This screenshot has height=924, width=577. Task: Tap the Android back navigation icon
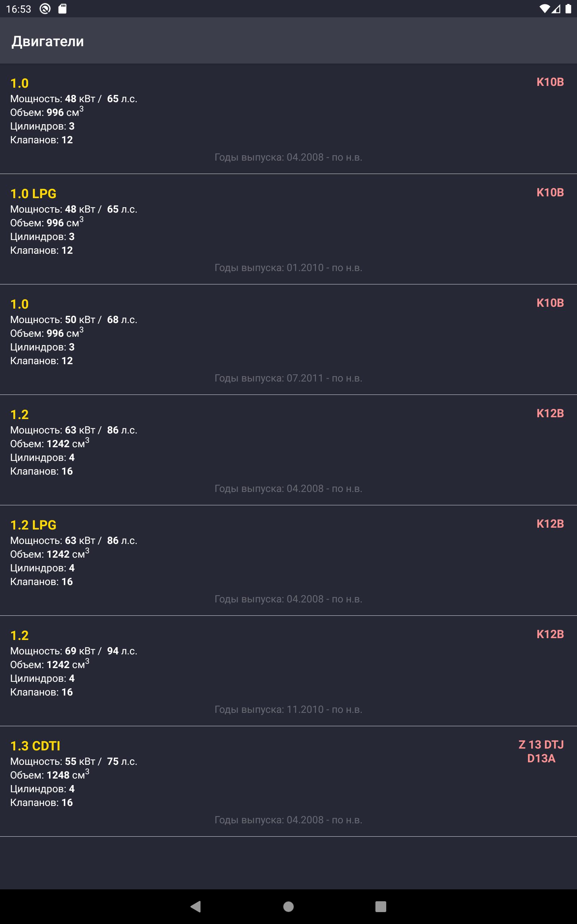click(x=196, y=906)
